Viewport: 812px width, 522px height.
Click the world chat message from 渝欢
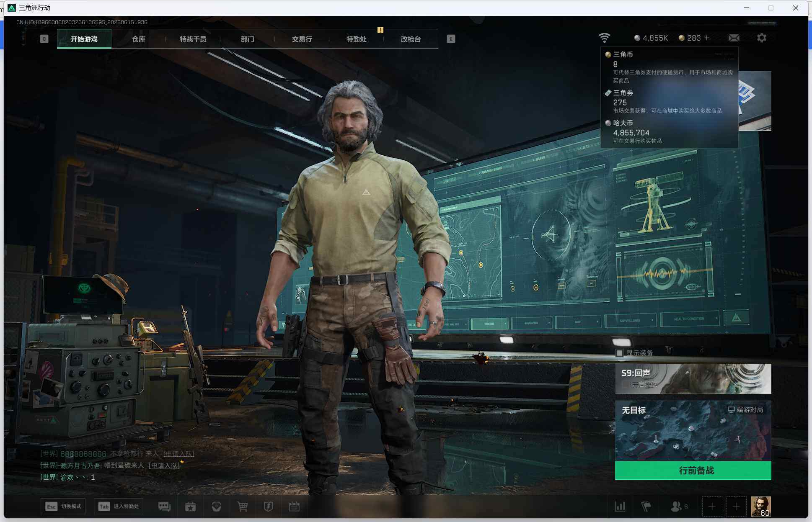click(x=67, y=477)
